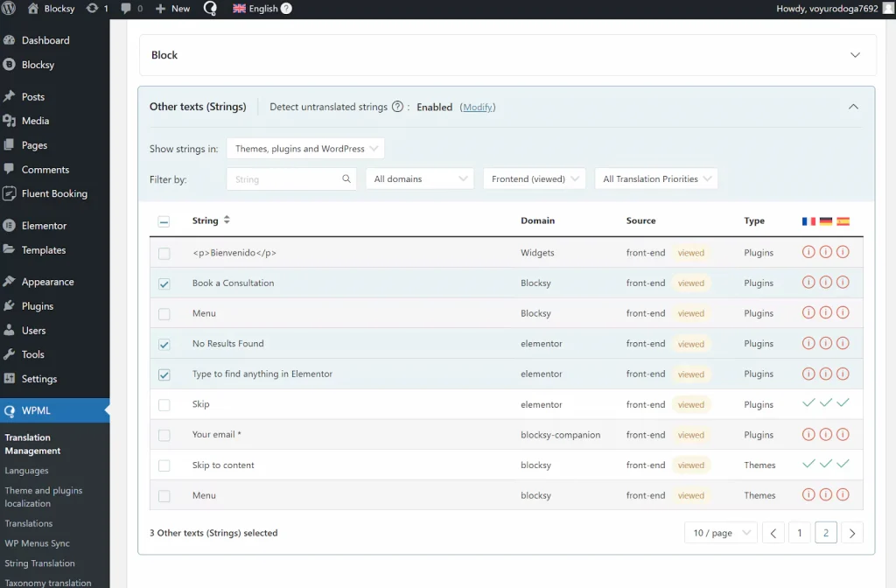896x588 pixels.
Task: Go to page 1 of strings
Action: pyautogui.click(x=800, y=533)
